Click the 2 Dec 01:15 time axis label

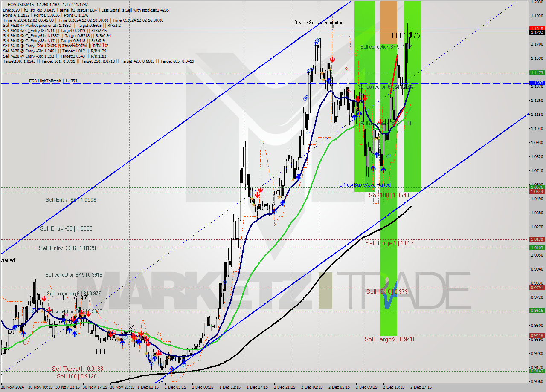(312, 387)
